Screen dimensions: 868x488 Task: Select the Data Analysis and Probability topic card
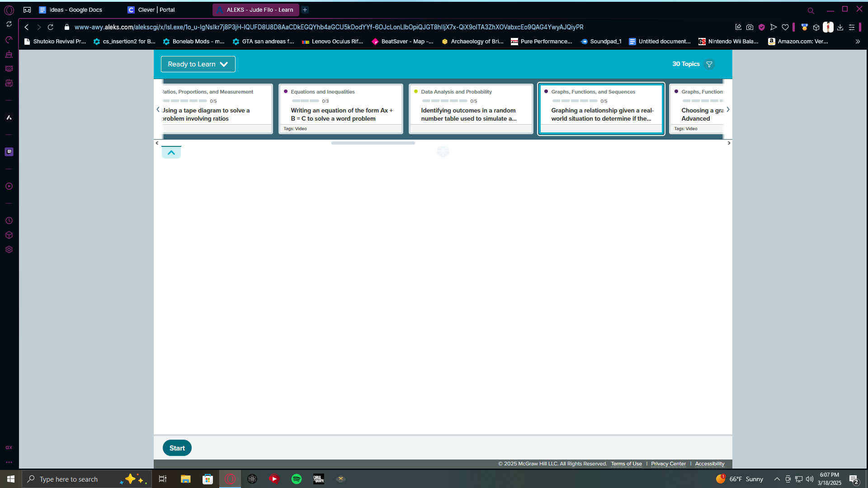[471, 109]
